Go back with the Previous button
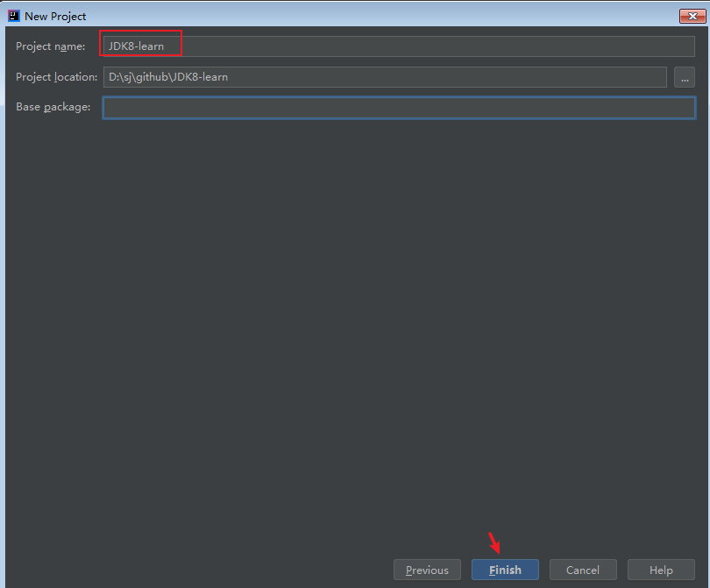 click(x=427, y=570)
